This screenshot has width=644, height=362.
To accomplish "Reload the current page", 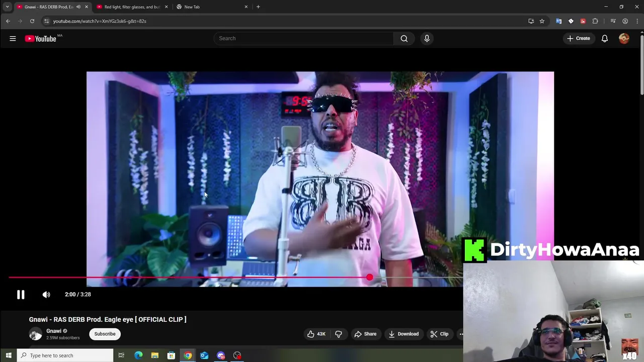I will 32,21.
